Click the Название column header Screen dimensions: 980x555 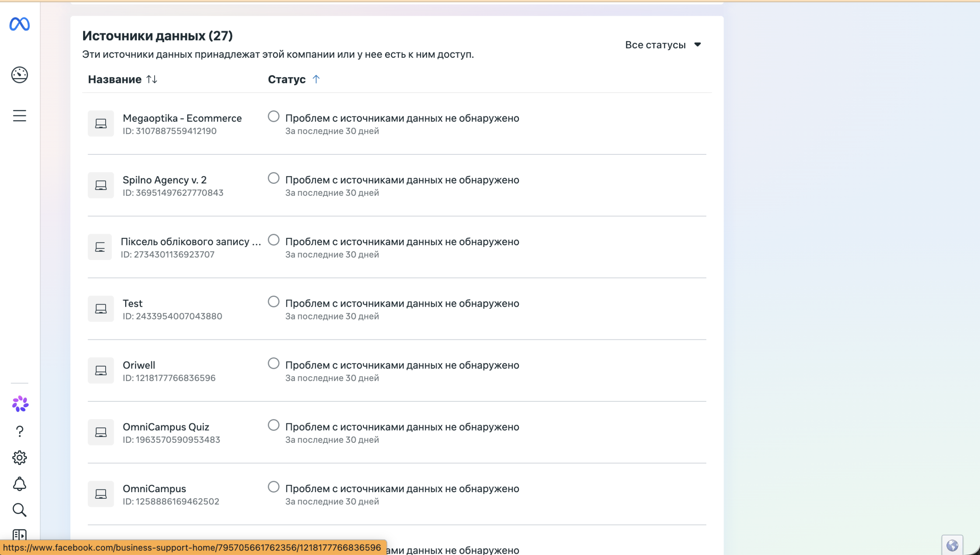pyautogui.click(x=115, y=79)
